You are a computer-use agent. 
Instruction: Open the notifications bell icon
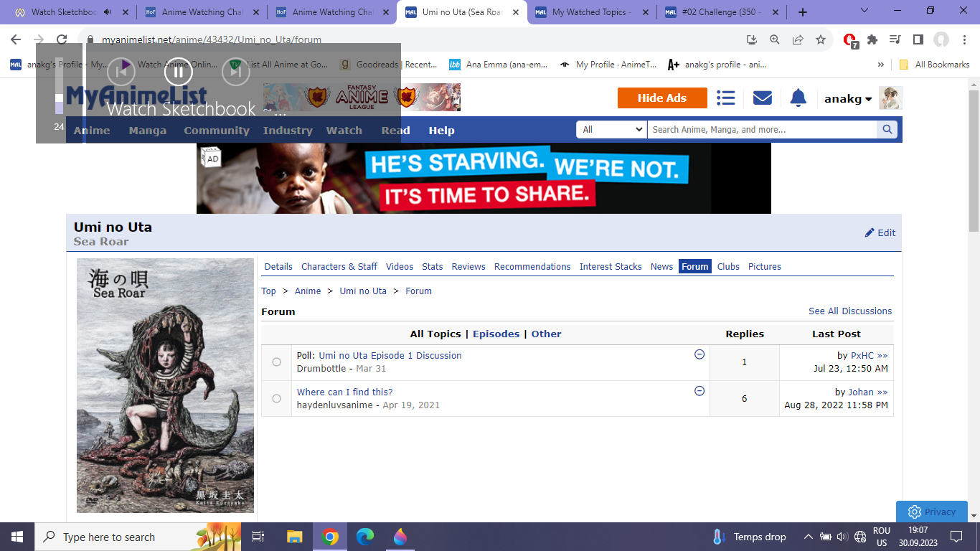(x=798, y=98)
